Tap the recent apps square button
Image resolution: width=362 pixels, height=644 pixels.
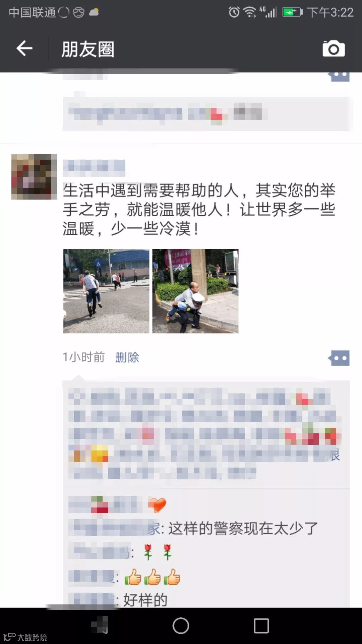pos(261,626)
